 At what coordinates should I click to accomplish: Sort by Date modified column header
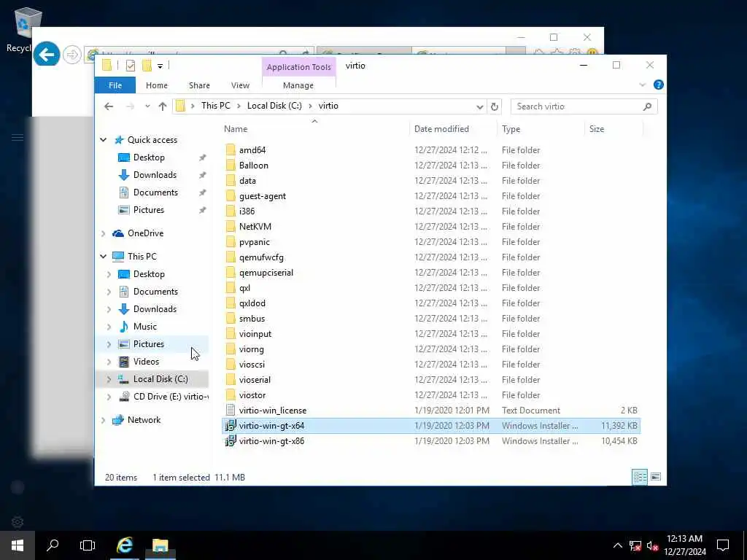(441, 129)
